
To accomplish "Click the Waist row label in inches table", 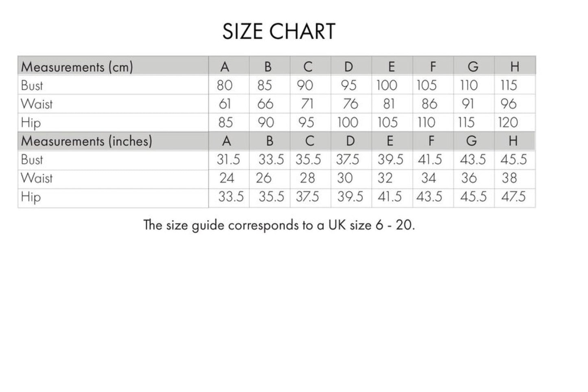I will [37, 178].
